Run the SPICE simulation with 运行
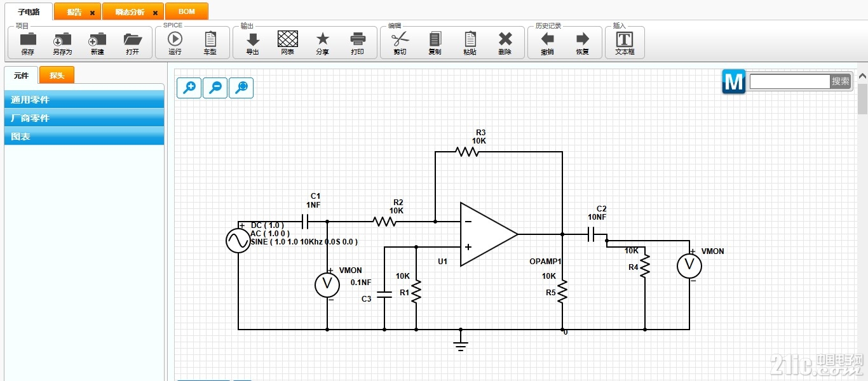The image size is (868, 381). tap(175, 39)
